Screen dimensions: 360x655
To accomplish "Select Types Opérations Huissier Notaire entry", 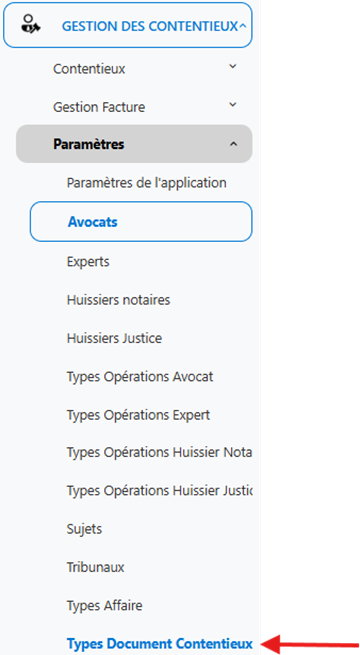I will click(159, 452).
